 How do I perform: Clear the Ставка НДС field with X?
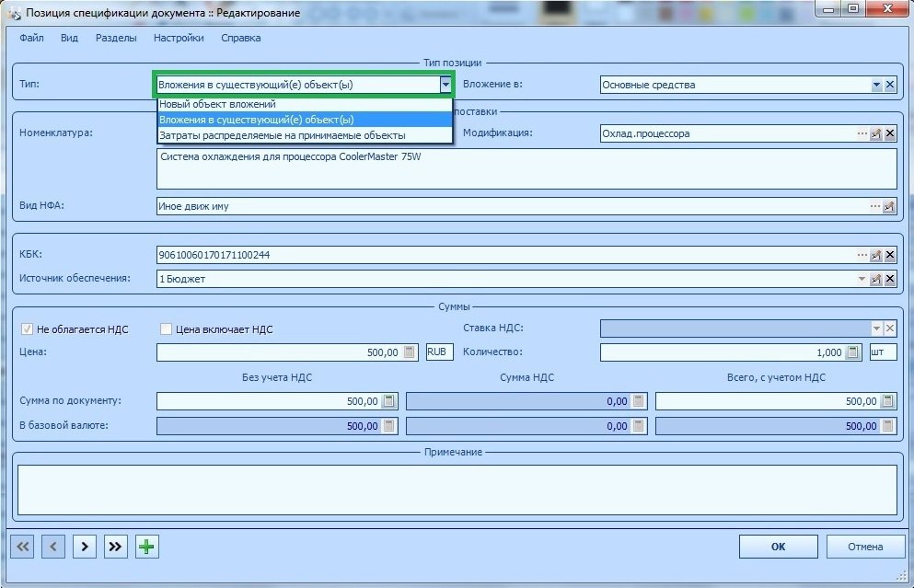tap(890, 329)
